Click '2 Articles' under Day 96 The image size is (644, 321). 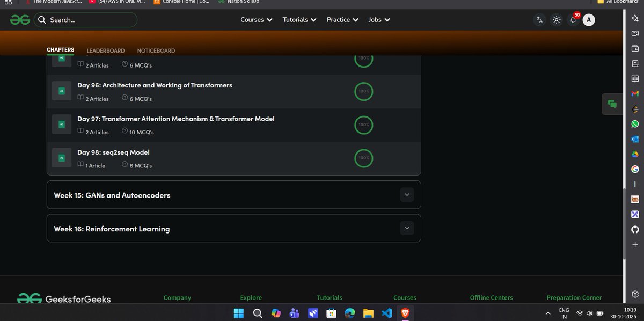93,99
